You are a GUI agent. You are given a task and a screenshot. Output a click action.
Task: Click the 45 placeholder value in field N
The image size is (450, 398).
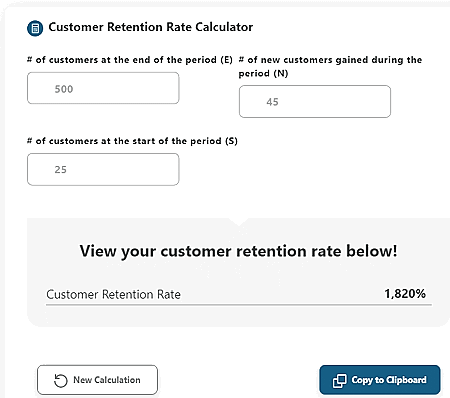pos(272,102)
